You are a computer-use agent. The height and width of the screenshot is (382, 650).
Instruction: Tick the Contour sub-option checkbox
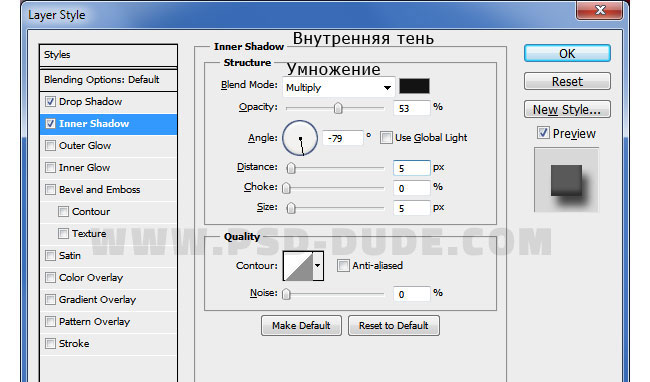[x=63, y=211]
